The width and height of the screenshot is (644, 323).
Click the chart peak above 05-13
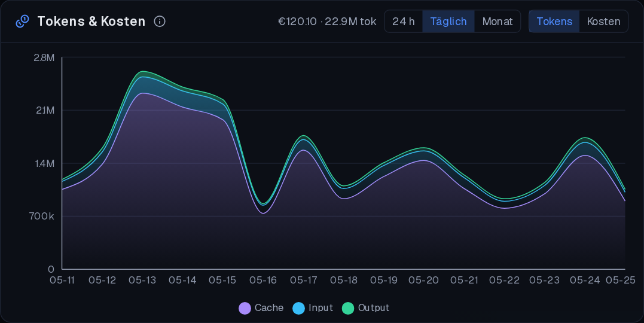tap(142, 72)
